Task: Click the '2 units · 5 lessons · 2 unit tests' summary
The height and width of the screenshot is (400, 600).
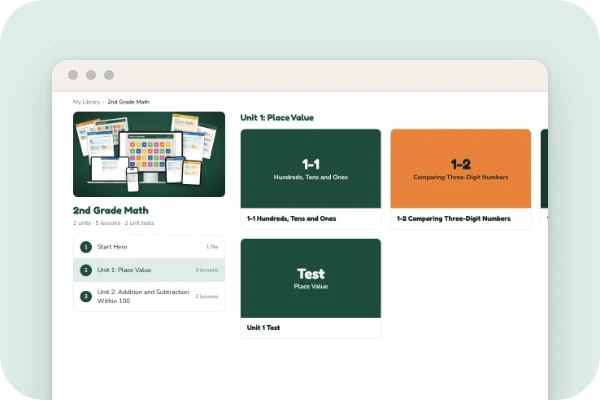Action: tap(113, 223)
